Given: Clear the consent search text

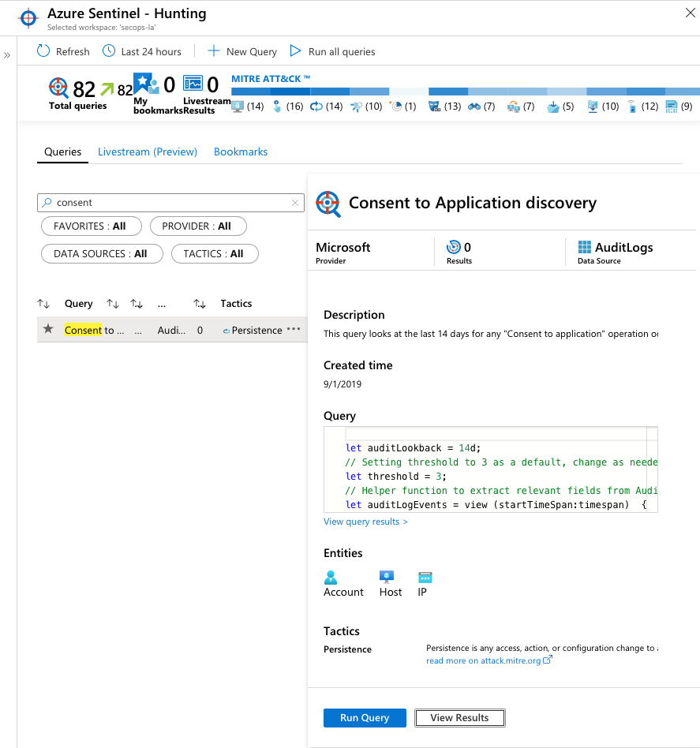Looking at the screenshot, I should click(295, 203).
